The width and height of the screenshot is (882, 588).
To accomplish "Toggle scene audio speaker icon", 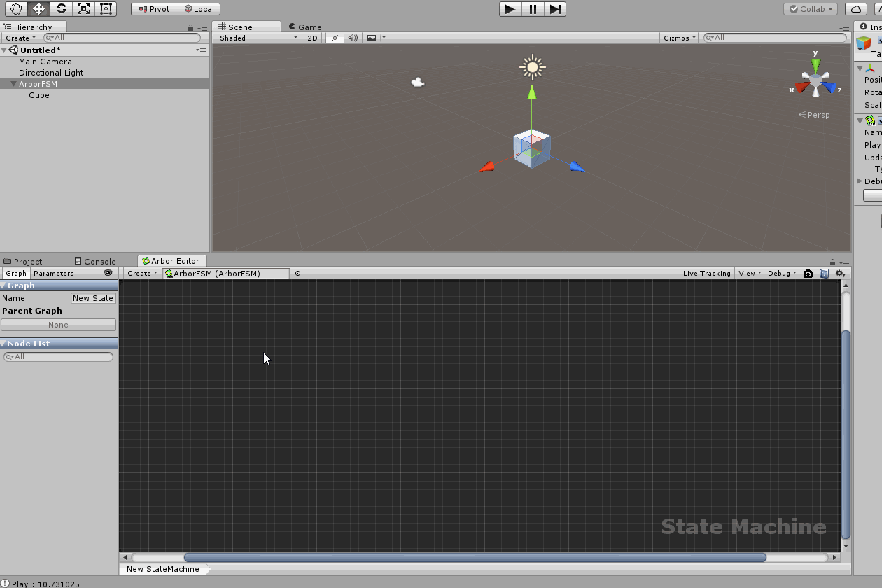I will coord(353,38).
